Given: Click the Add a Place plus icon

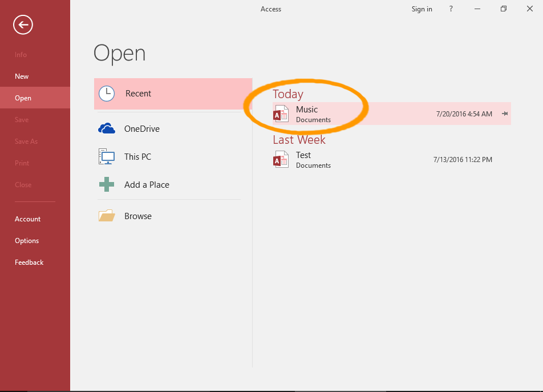Looking at the screenshot, I should pyautogui.click(x=107, y=184).
